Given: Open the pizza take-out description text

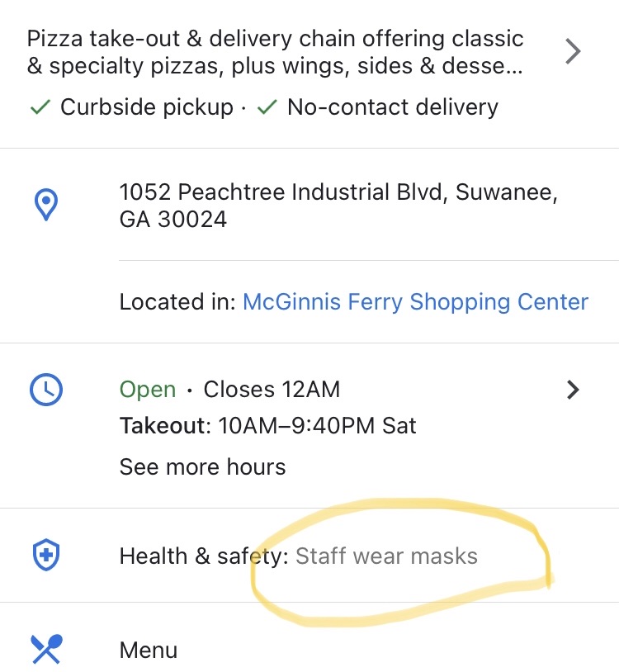Looking at the screenshot, I should (275, 52).
